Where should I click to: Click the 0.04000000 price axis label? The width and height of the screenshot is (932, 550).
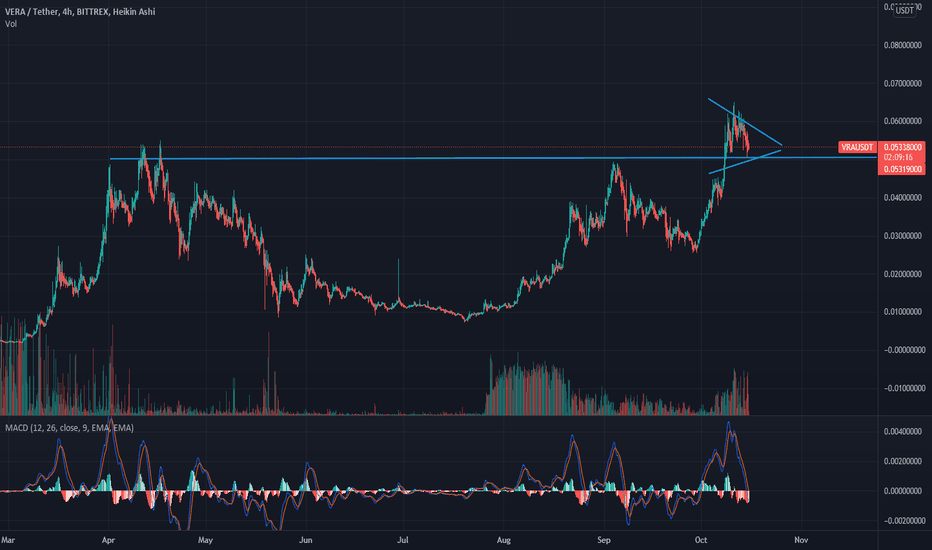tap(902, 197)
